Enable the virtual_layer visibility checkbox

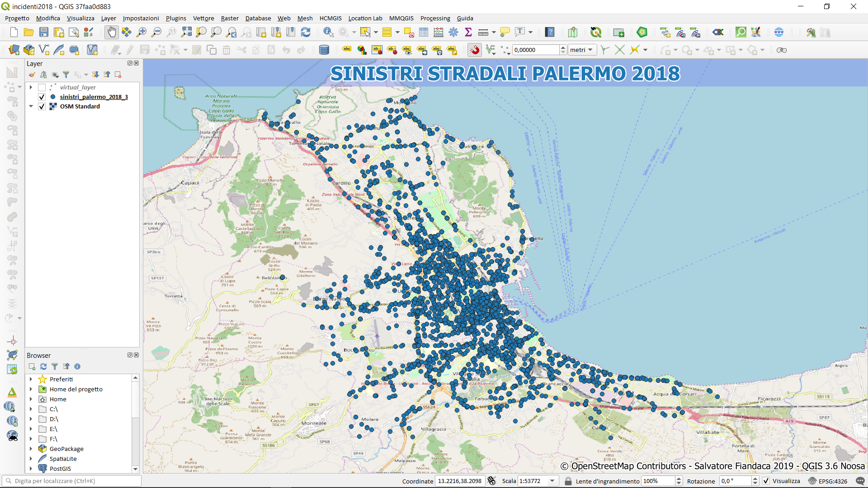42,87
